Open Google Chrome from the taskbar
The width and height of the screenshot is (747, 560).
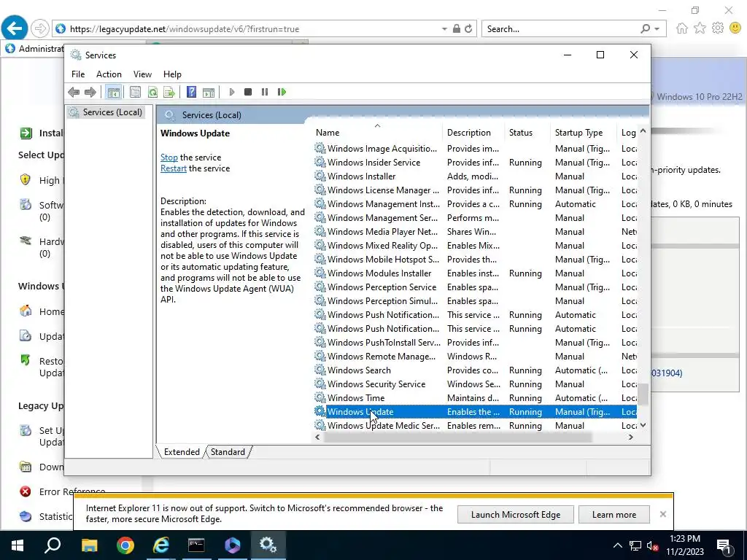(x=125, y=545)
